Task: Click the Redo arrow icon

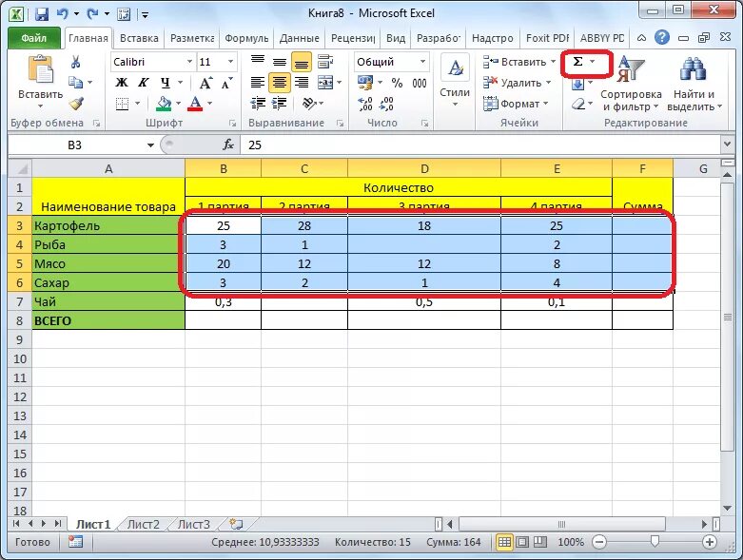Action: point(91,13)
